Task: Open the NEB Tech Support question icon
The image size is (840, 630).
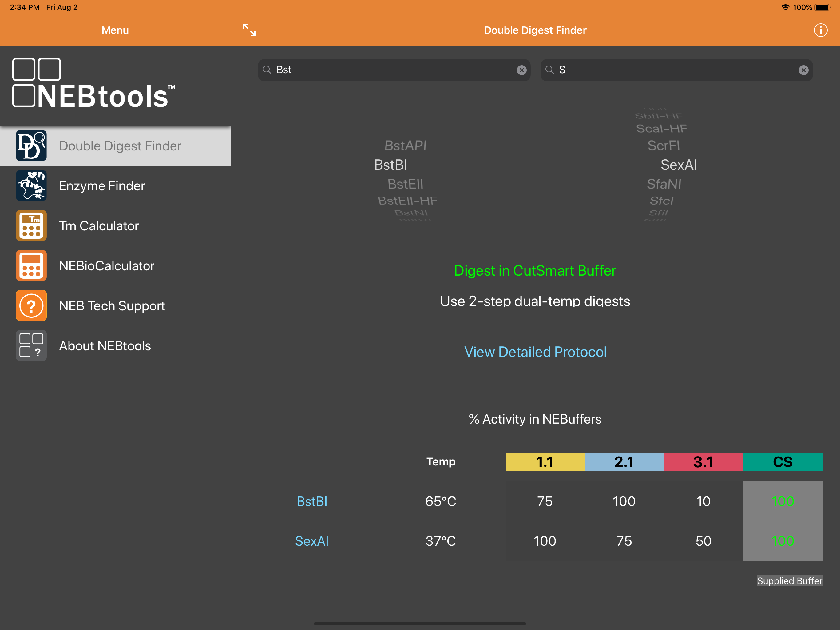Action: (x=31, y=305)
